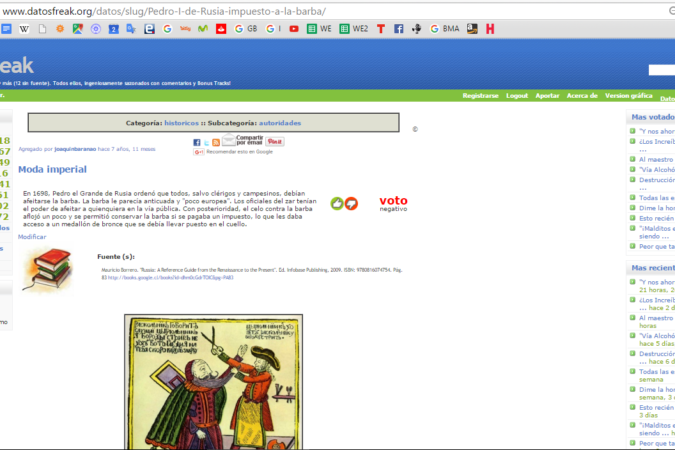
Task: Open the Google Books source URL
Action: pos(170,278)
